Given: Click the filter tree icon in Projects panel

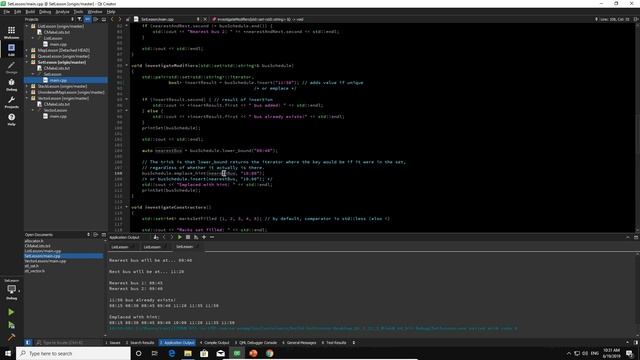Looking at the screenshot, I should pos(80,19).
